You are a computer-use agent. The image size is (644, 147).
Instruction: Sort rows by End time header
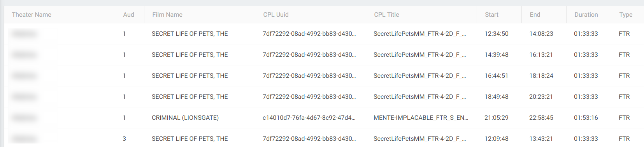coord(535,15)
